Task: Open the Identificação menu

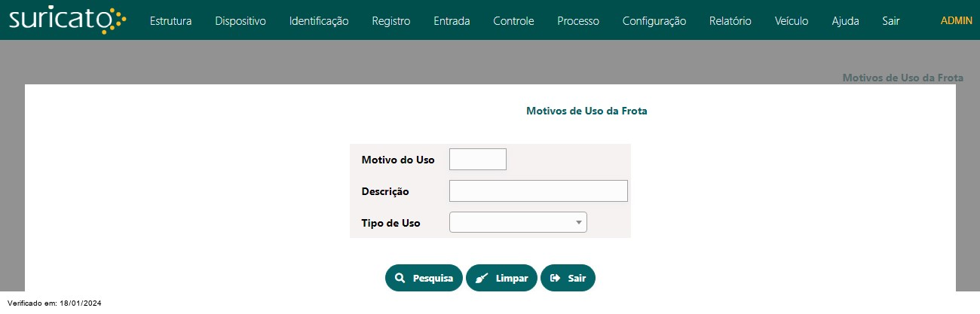Action: pos(319,21)
